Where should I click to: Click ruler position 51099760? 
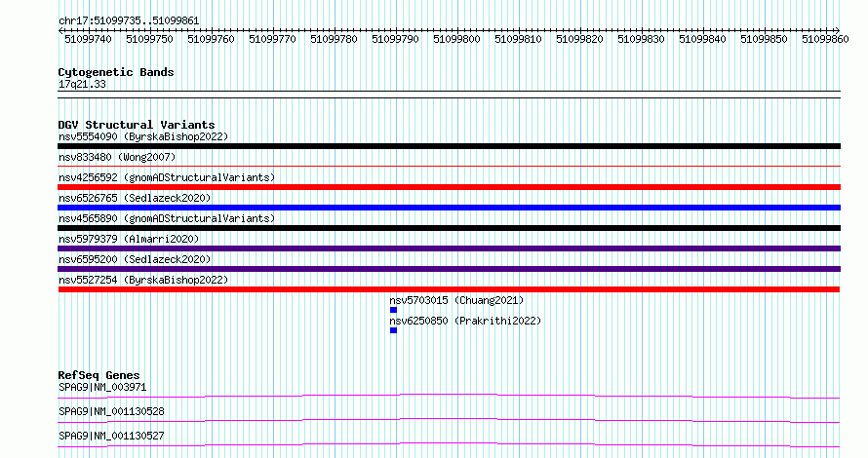[x=211, y=39]
